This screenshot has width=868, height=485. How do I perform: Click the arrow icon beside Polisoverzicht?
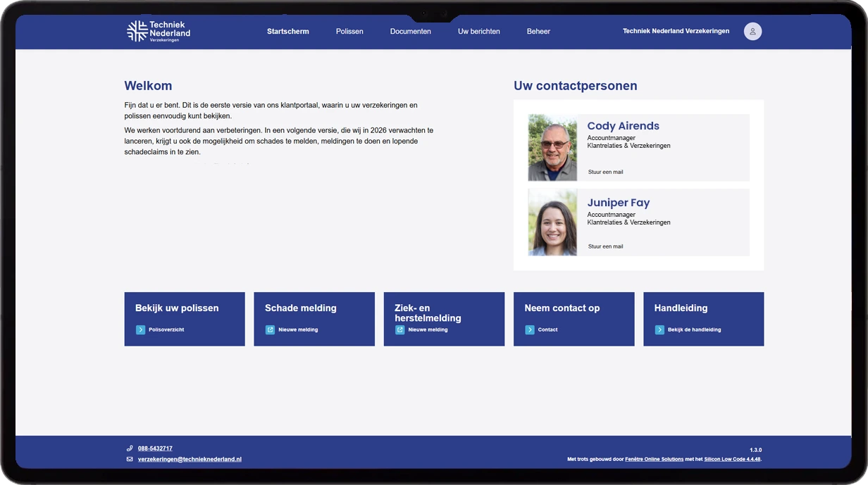tap(140, 329)
